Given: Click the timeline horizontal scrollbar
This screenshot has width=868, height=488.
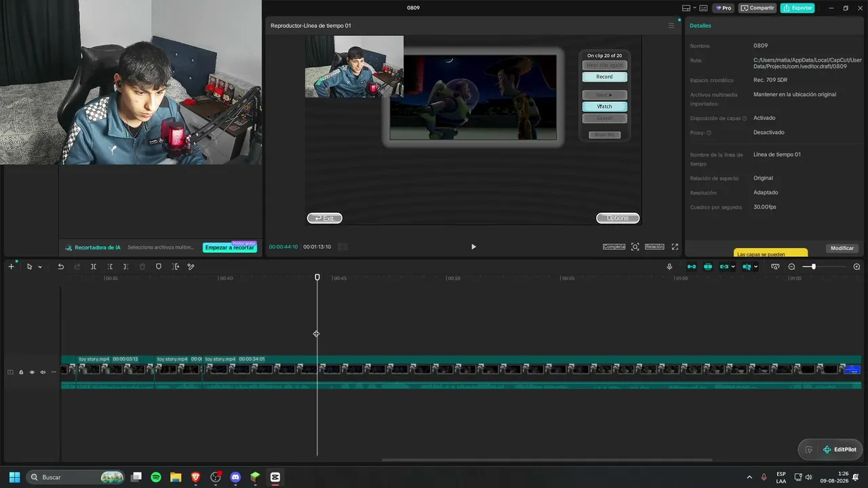Looking at the screenshot, I should tap(547, 460).
